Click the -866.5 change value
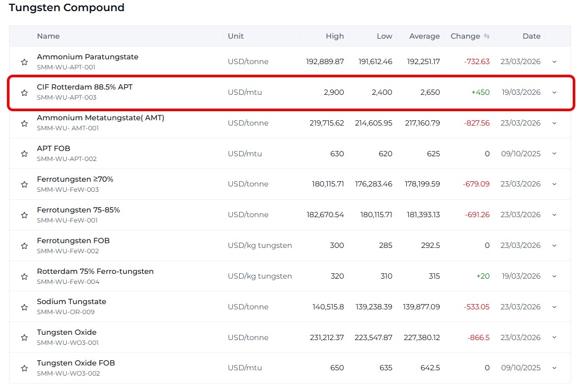 tap(478, 337)
